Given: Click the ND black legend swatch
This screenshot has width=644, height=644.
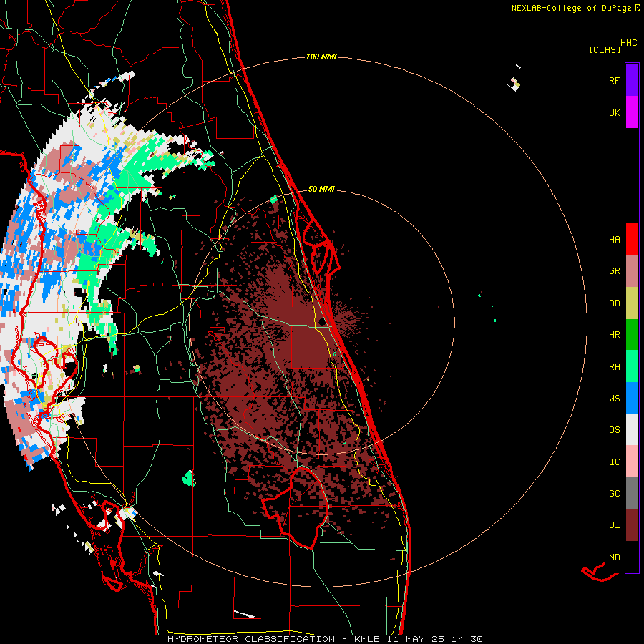Looking at the screenshot, I should click(632, 557).
